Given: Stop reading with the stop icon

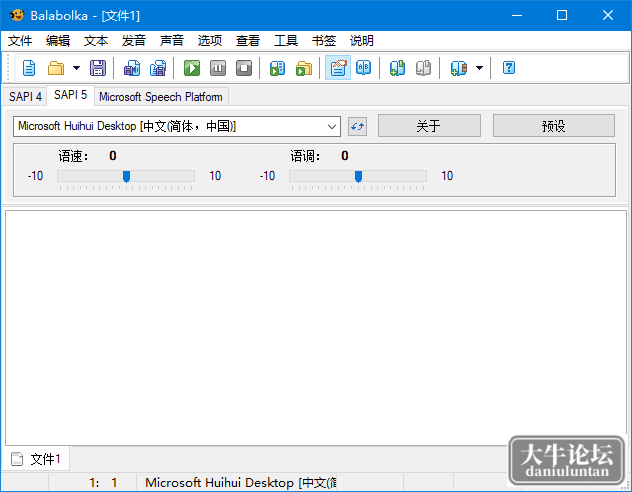Looking at the screenshot, I should (x=244, y=68).
